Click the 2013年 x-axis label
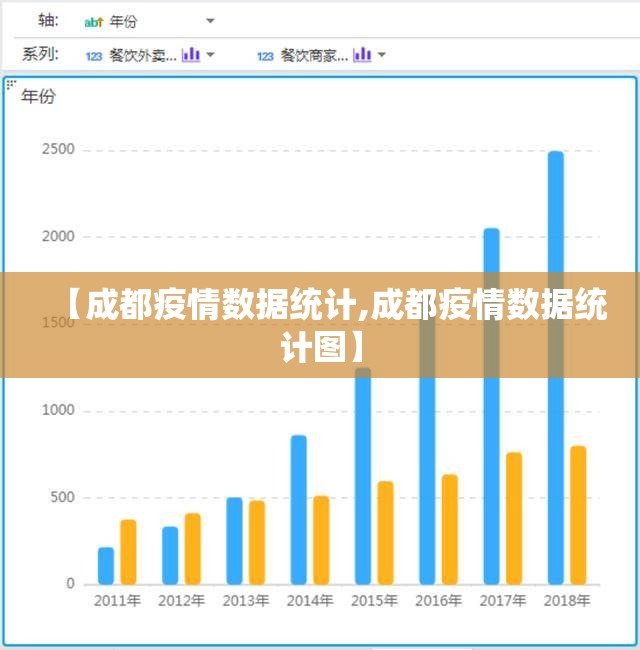The width and height of the screenshot is (640, 650). click(x=246, y=601)
